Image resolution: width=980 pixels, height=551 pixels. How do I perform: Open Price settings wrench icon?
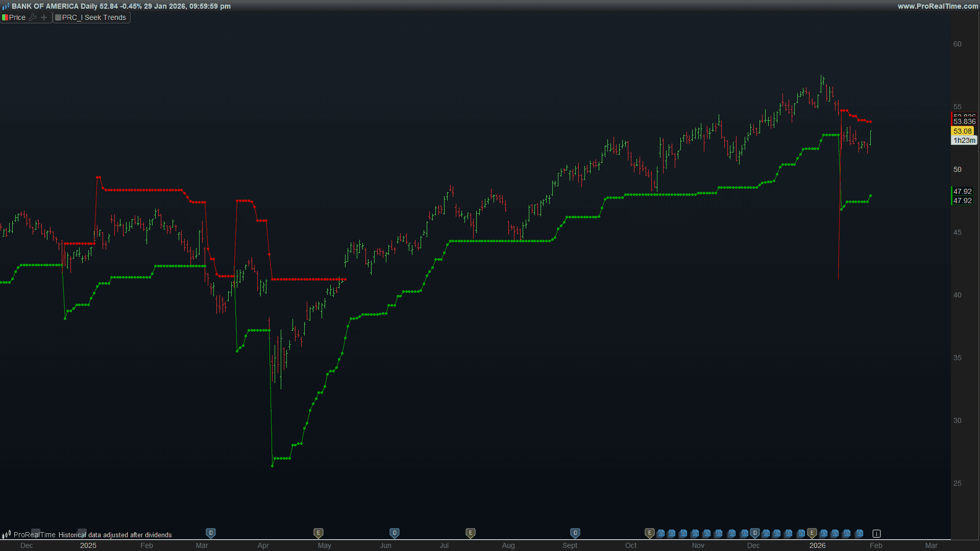click(x=33, y=17)
